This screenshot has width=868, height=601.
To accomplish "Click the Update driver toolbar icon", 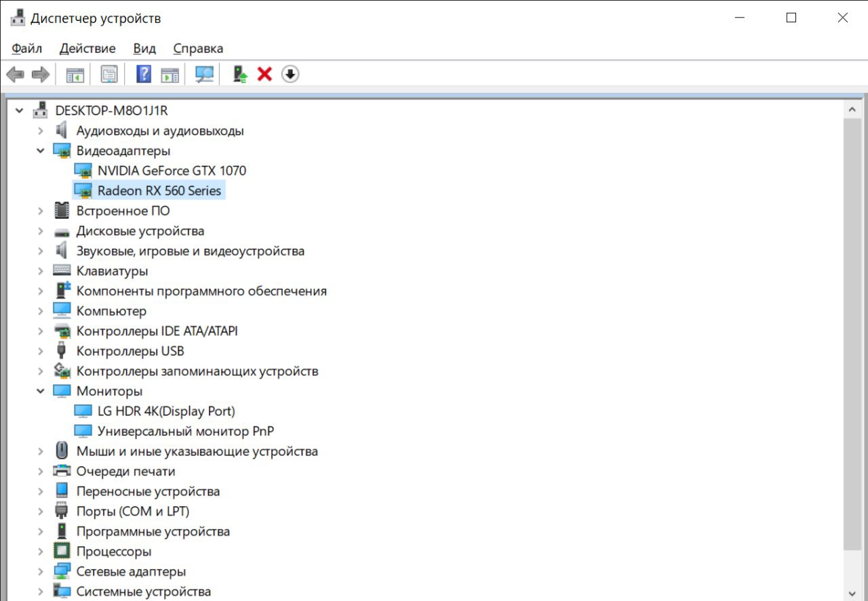I will point(239,74).
